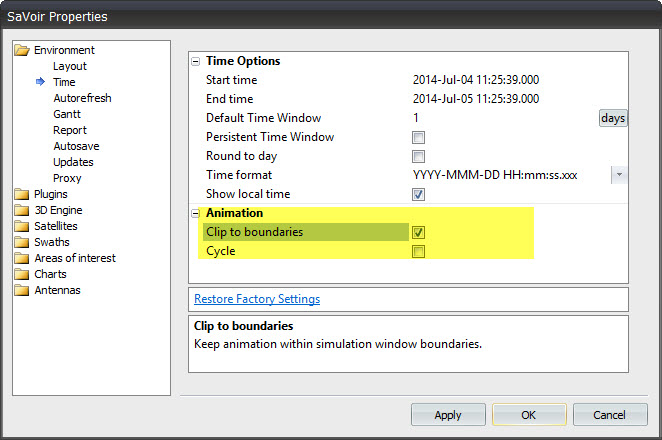The image size is (662, 440).
Task: Enable the Persistent Time Window checkbox
Action: (419, 137)
